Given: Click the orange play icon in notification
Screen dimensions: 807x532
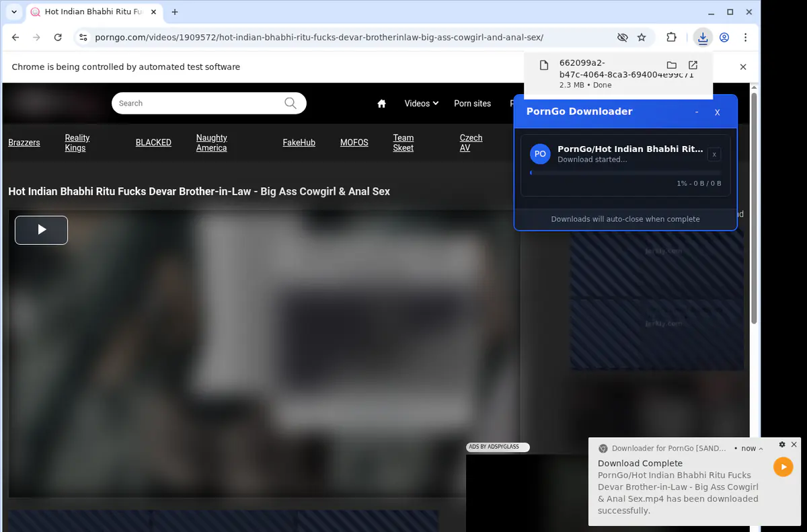Looking at the screenshot, I should click(783, 467).
